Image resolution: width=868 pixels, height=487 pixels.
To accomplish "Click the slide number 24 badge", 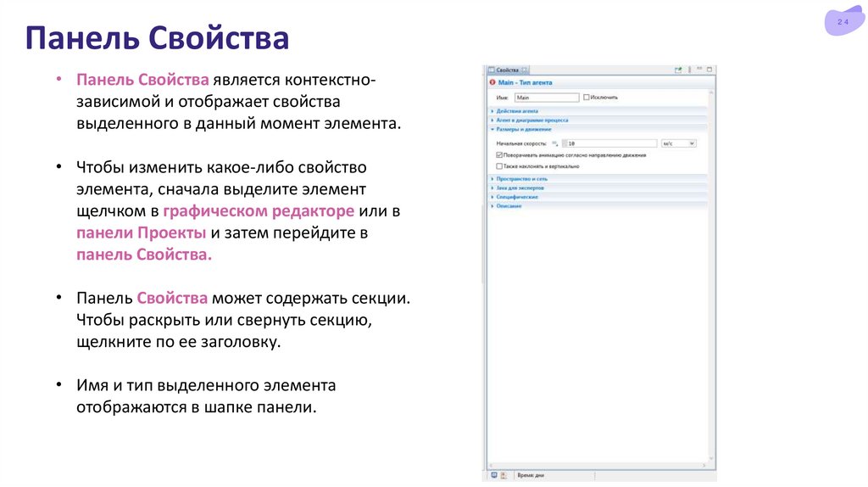I will [x=843, y=22].
